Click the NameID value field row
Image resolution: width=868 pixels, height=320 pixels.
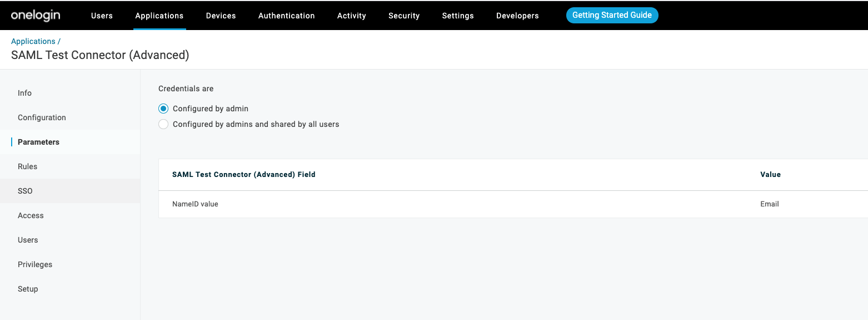(513, 204)
